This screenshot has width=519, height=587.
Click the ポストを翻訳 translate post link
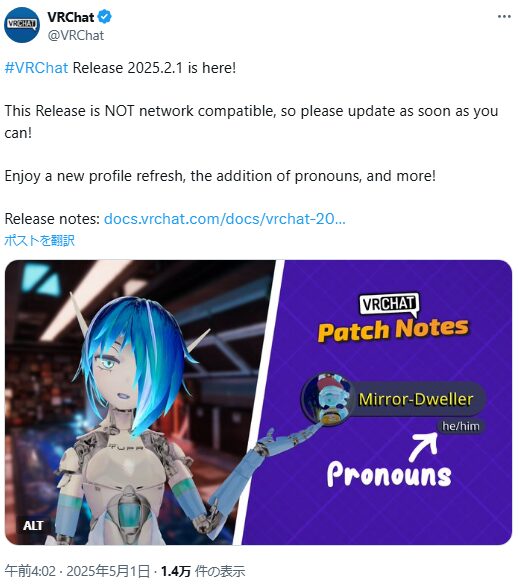pos(39,240)
